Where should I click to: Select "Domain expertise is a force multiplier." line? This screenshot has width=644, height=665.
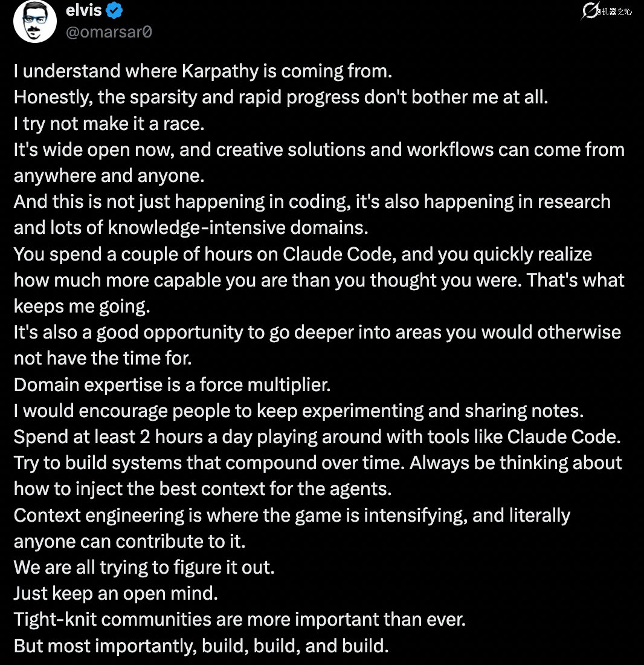[x=172, y=384]
